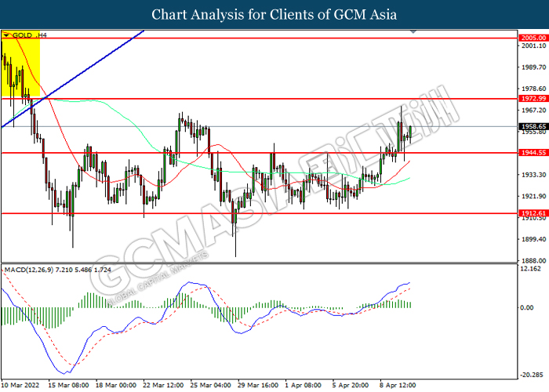
Task: Click the 1989.70 price axis value
Action: pyautogui.click(x=533, y=67)
